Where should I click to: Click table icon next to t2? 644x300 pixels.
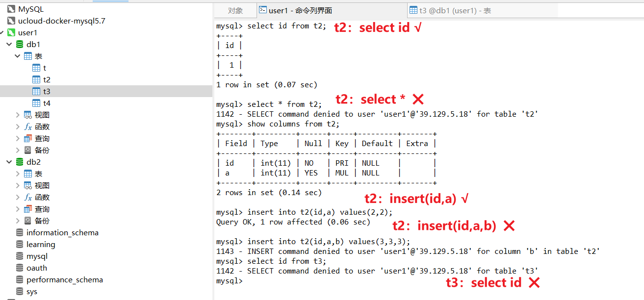(x=36, y=79)
